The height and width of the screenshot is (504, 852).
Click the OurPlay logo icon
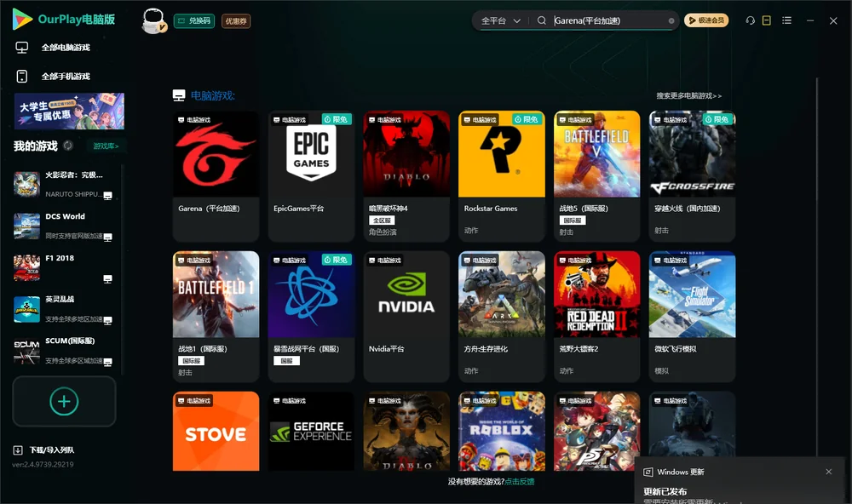point(22,20)
